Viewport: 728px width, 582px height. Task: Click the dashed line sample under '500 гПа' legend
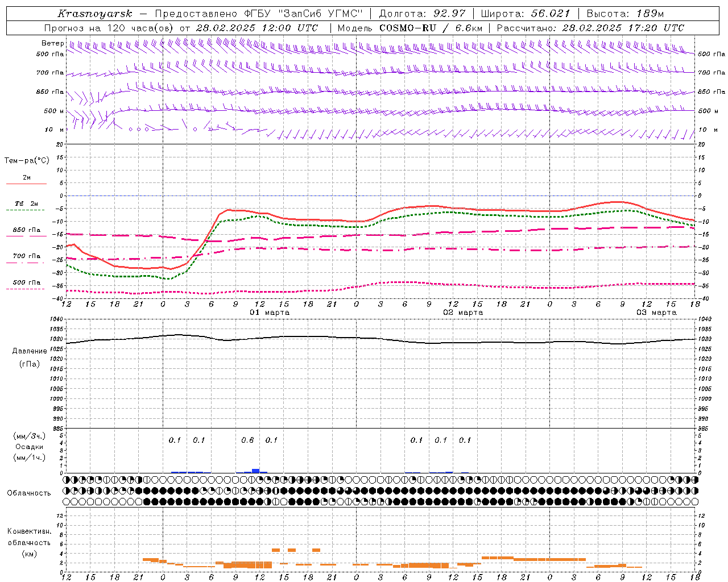pyautogui.click(x=26, y=289)
